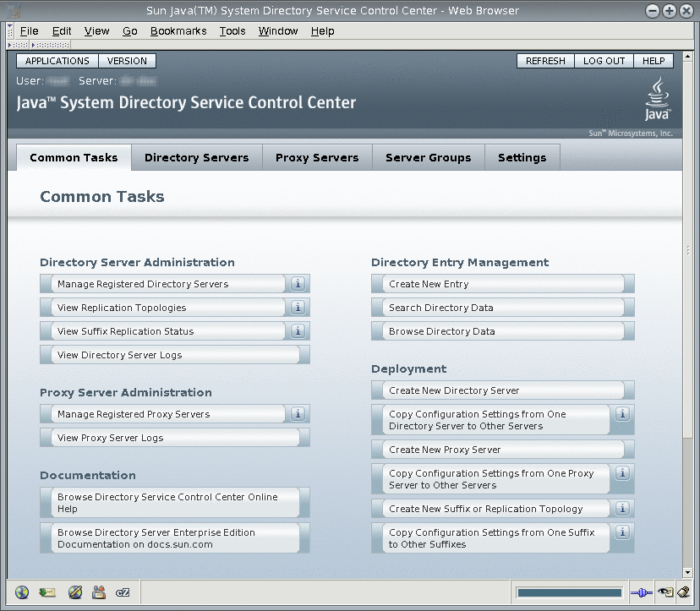The image size is (700, 611).
Task: Open the Composer icon in status bar
Action: [75, 592]
